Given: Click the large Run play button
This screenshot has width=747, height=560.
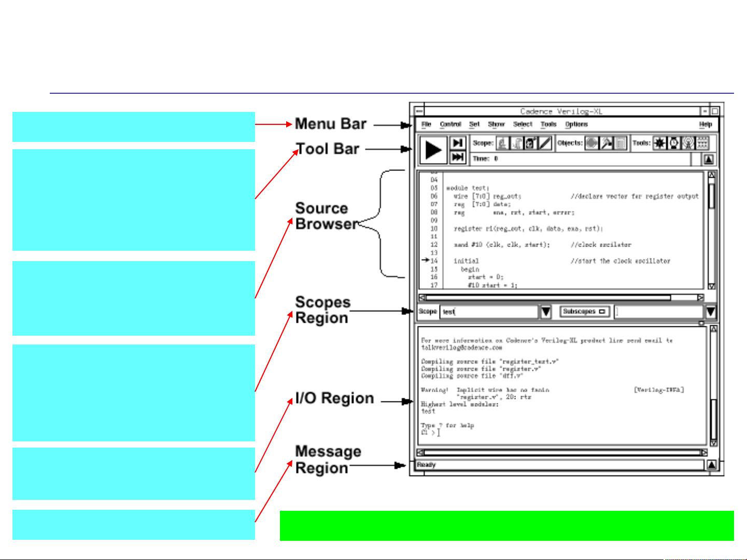Looking at the screenshot, I should click(433, 150).
